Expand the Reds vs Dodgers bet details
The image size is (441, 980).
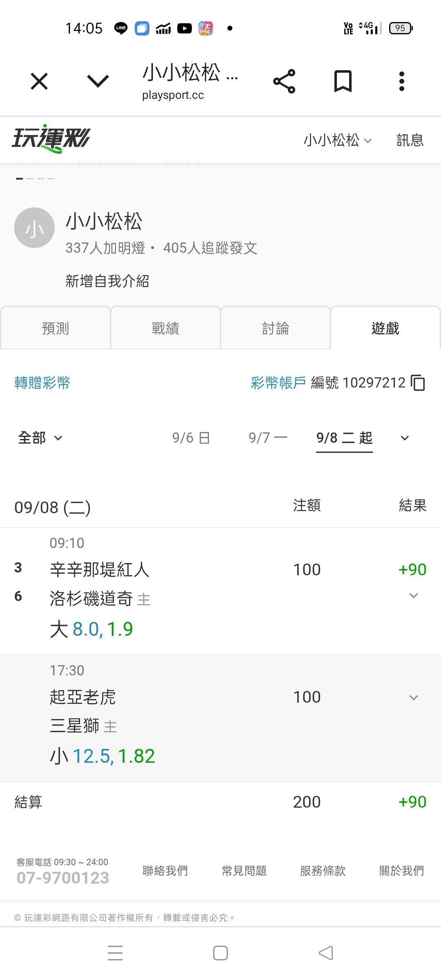(x=414, y=596)
